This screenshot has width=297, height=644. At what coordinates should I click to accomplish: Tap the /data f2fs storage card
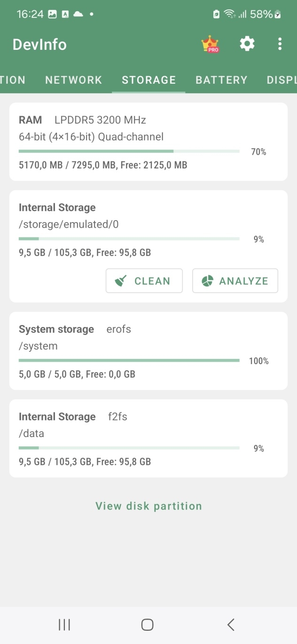point(148,438)
